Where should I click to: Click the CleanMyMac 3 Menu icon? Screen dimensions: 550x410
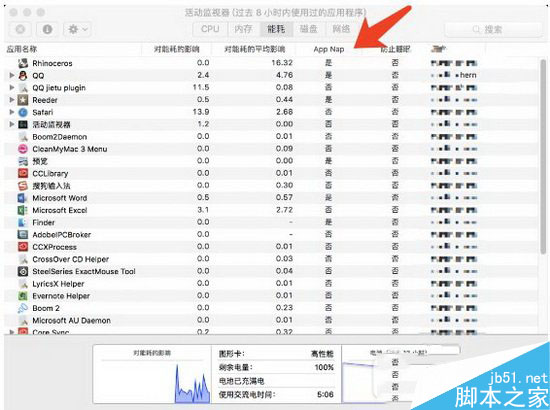pos(23,149)
